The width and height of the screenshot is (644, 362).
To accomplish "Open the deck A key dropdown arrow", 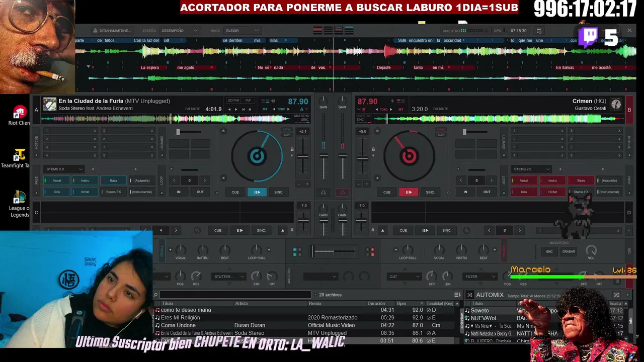I will (306, 109).
